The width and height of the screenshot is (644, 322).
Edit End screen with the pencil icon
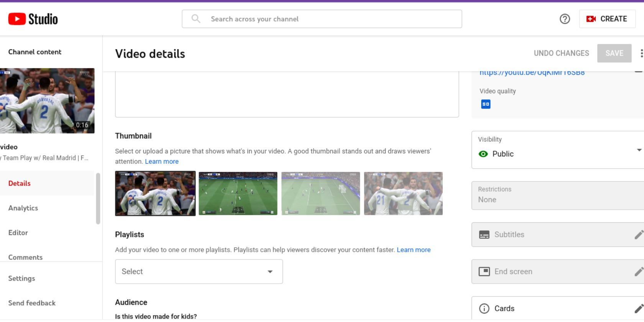pos(639,271)
